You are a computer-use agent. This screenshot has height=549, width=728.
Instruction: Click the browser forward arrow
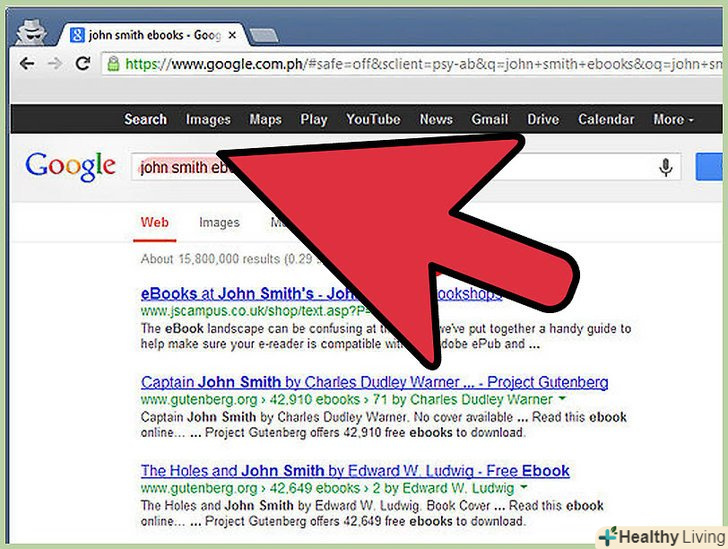pos(55,63)
